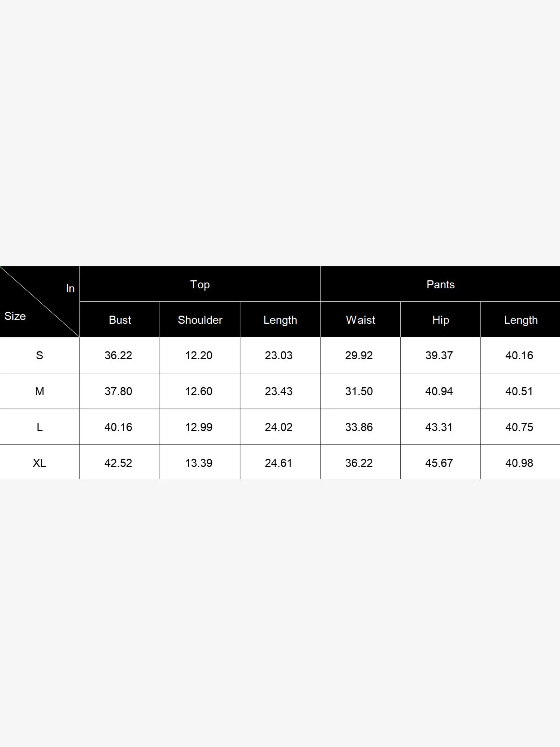Click pants length value 40.75
This screenshot has width=560, height=747.
click(519, 427)
